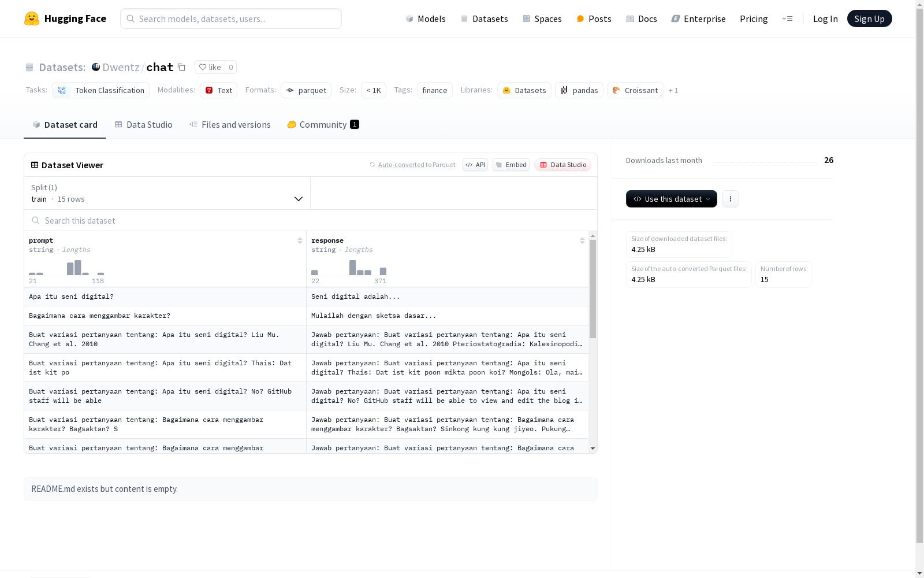This screenshot has width=924, height=578.
Task: Show the +1 more libraries
Action: 673,91
